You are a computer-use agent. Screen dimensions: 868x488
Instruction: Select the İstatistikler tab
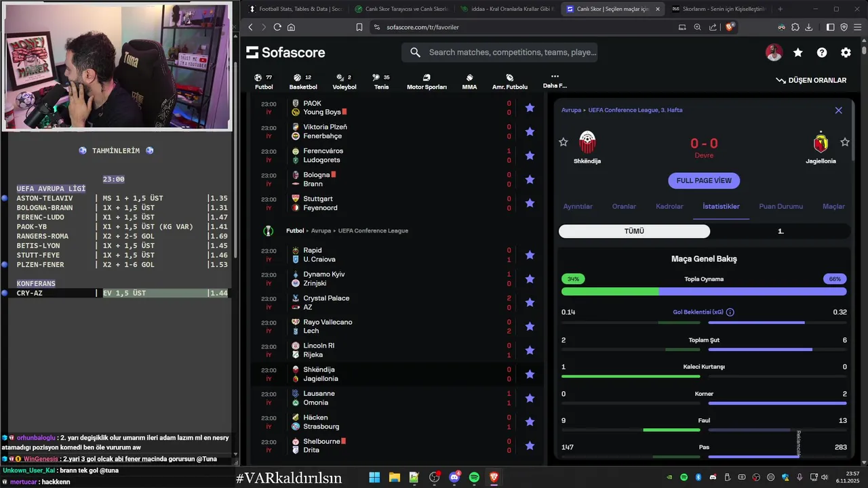point(721,206)
